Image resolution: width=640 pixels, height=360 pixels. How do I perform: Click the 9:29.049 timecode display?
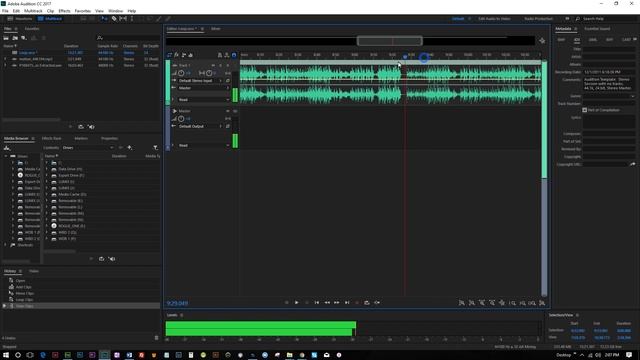(177, 303)
